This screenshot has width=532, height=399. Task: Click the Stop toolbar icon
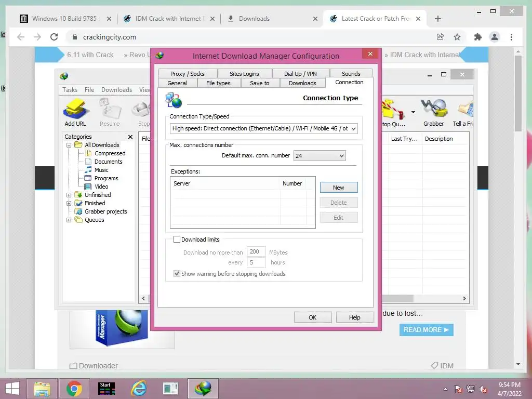click(142, 112)
